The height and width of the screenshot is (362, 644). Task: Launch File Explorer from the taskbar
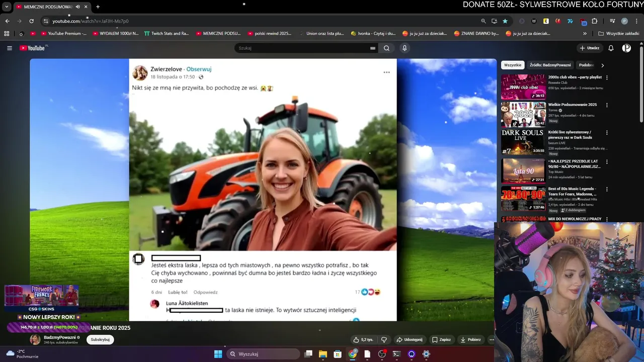click(x=323, y=354)
